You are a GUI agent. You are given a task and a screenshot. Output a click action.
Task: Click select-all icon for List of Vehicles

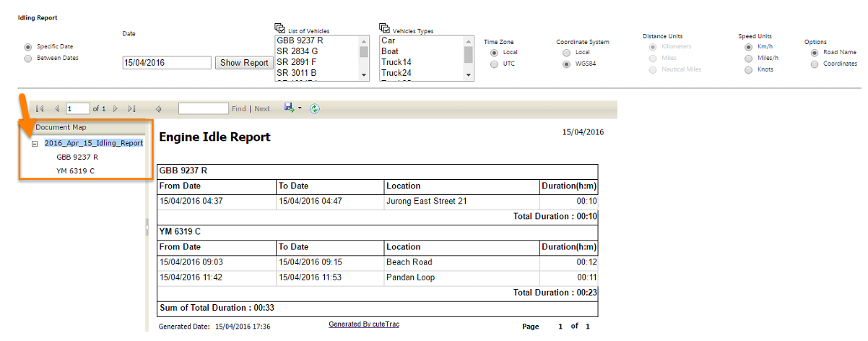tap(280, 28)
